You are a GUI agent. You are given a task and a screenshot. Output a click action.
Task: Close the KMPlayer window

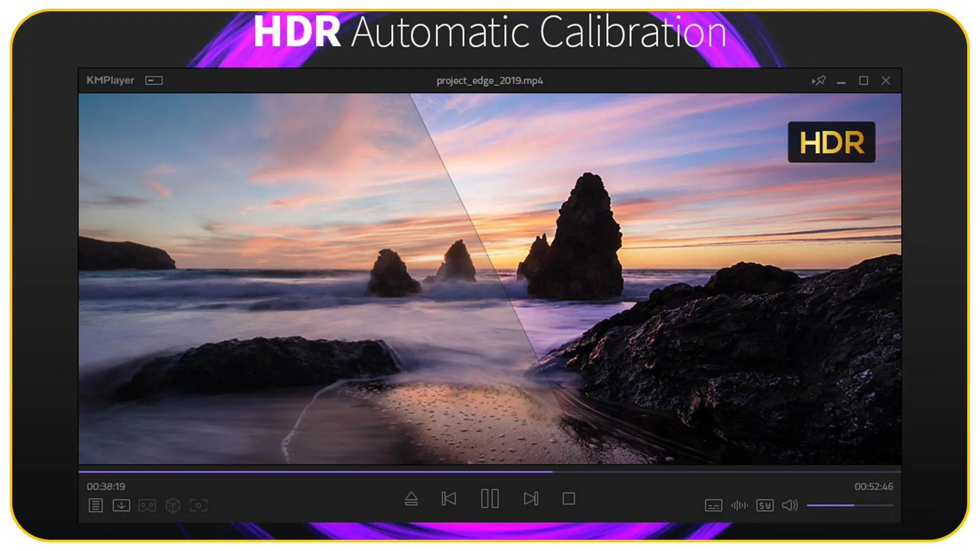pos(886,81)
